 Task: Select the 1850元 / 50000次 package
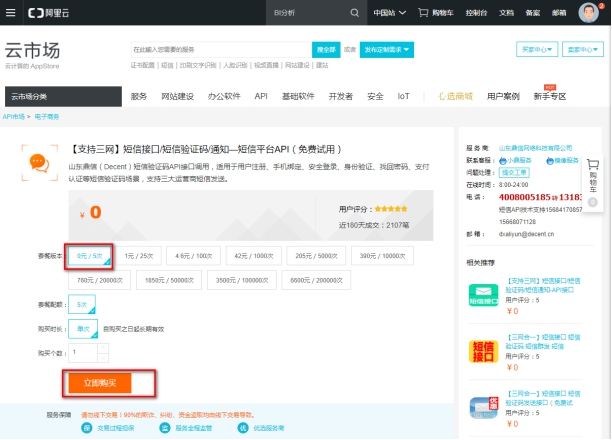tap(169, 280)
